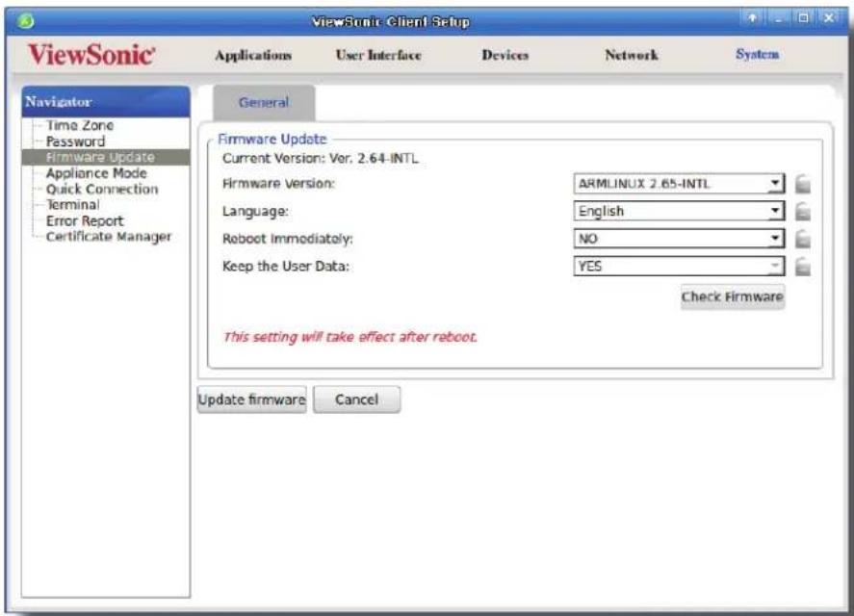Select Terminal in Navigator
Image resolution: width=854 pixels, height=616 pixels.
[x=73, y=205]
